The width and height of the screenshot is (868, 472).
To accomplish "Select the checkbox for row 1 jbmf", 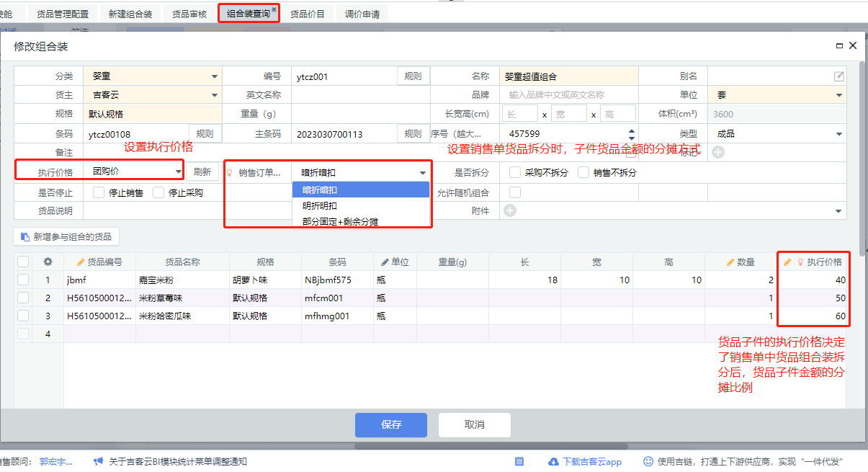I will (x=23, y=280).
